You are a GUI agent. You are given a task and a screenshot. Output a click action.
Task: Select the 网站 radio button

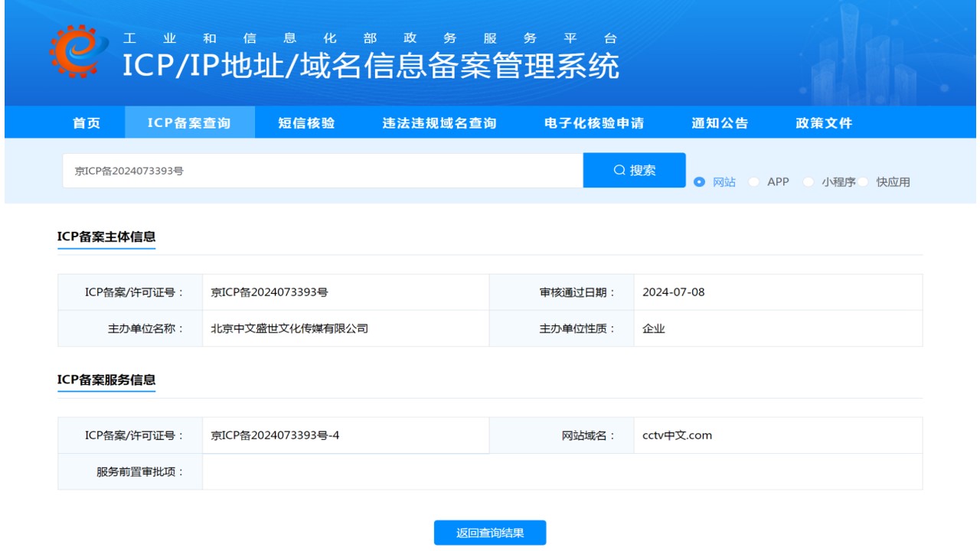coord(699,182)
